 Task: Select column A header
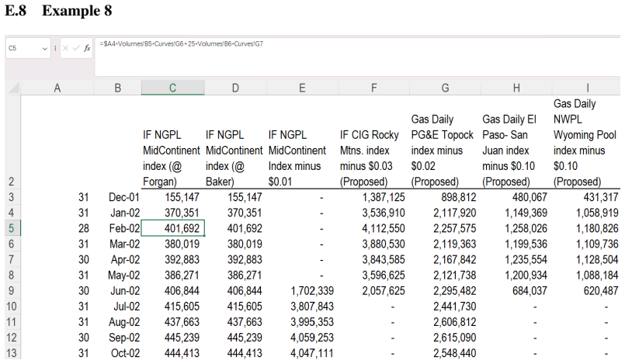[x=57, y=88]
